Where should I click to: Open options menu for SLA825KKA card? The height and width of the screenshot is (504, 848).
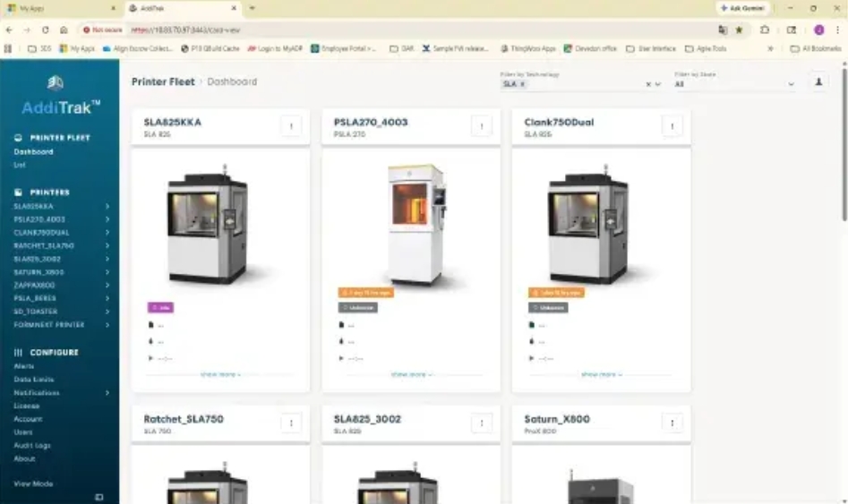point(291,126)
